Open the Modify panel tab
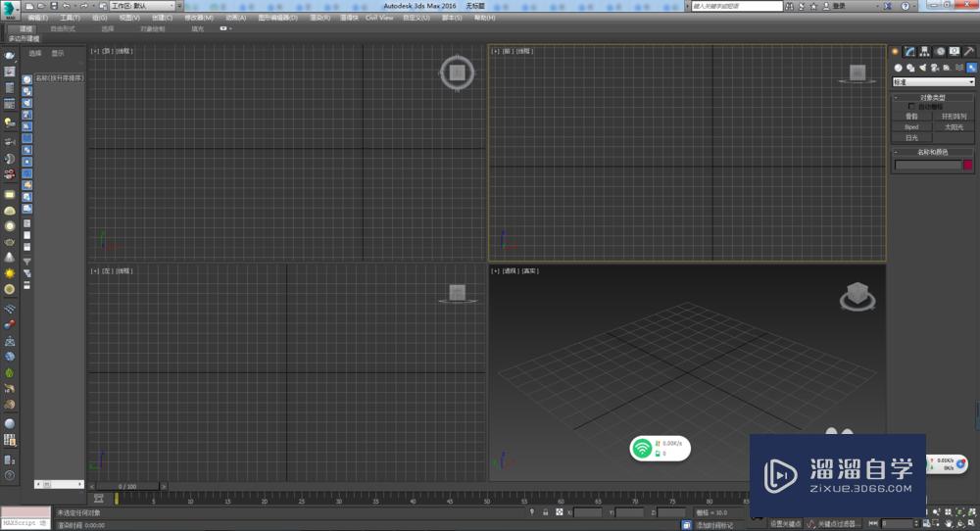The width and height of the screenshot is (980, 531). click(x=909, y=51)
